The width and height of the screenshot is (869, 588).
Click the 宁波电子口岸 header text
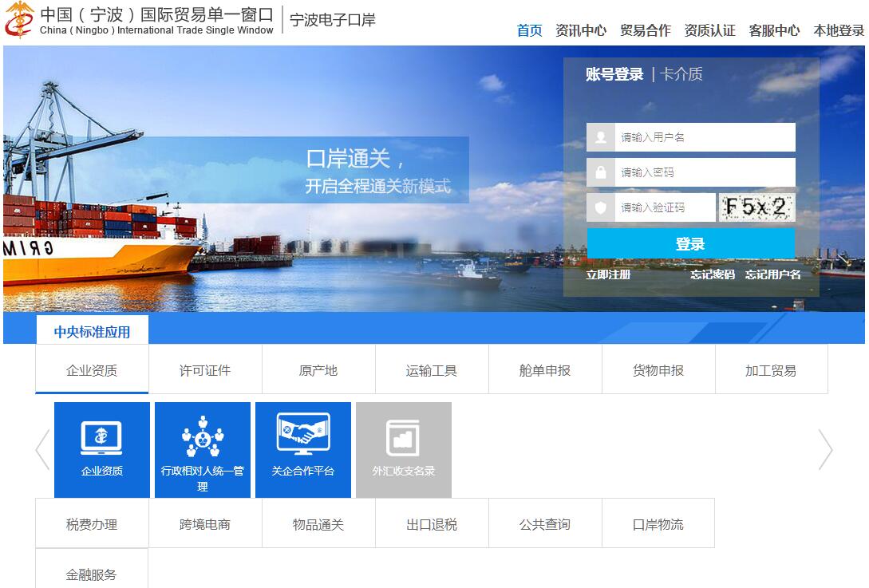click(x=333, y=20)
